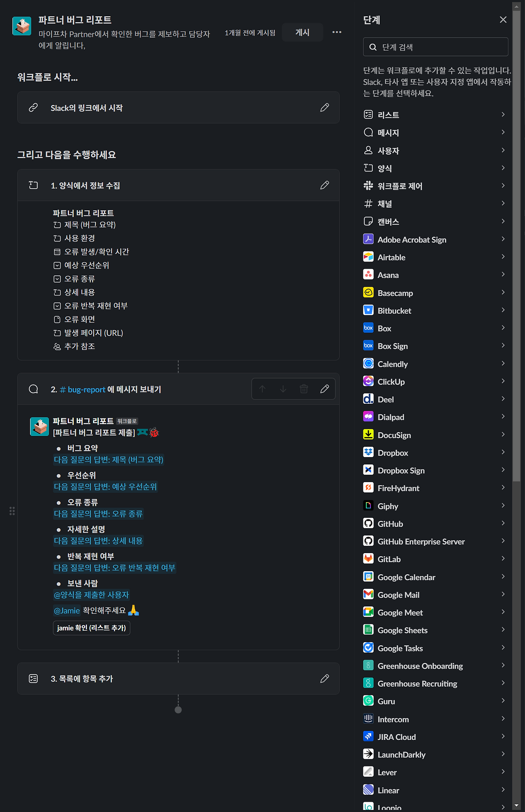Select the 오류 발생/확인 시간 form field
The width and height of the screenshot is (525, 812).
[x=91, y=252]
